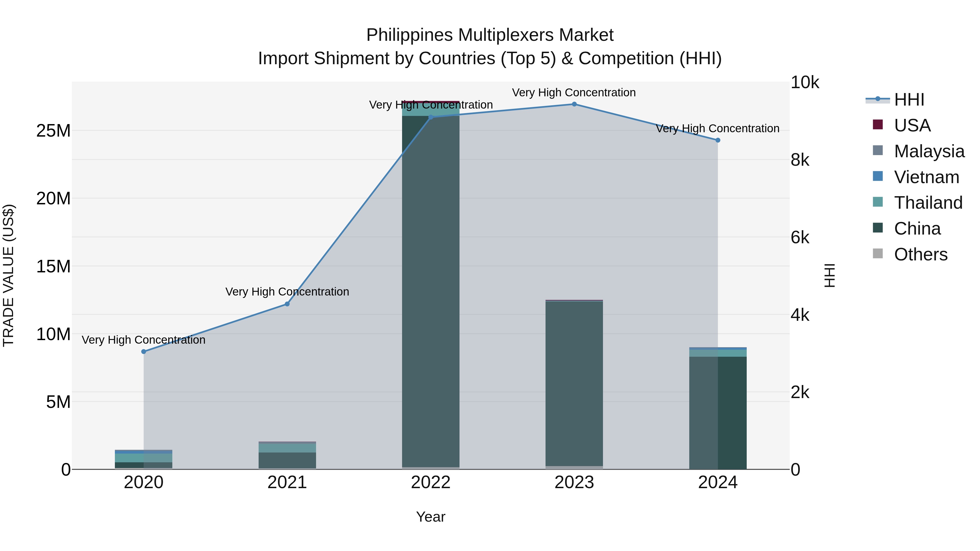The height and width of the screenshot is (551, 980).
Task: Click the 2022 x-axis year label
Action: (x=431, y=482)
